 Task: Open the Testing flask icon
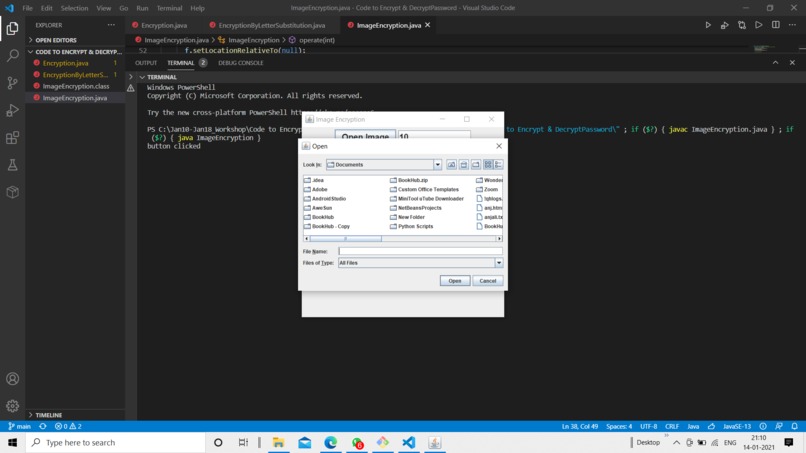point(12,165)
